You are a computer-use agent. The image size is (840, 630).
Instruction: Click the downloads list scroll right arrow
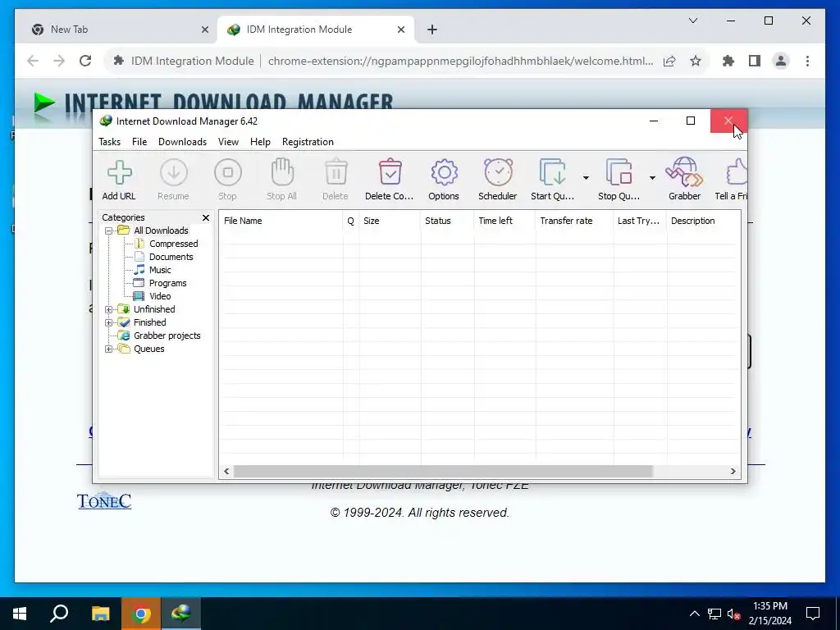pos(733,472)
